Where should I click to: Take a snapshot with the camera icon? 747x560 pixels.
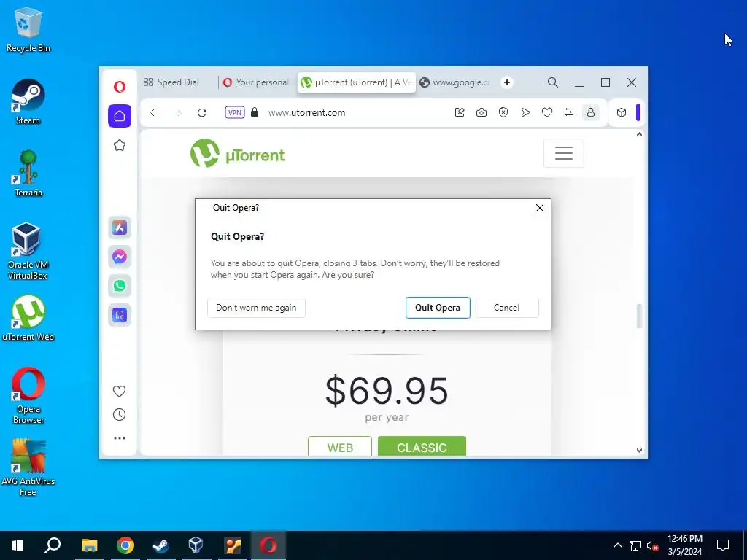pos(481,113)
